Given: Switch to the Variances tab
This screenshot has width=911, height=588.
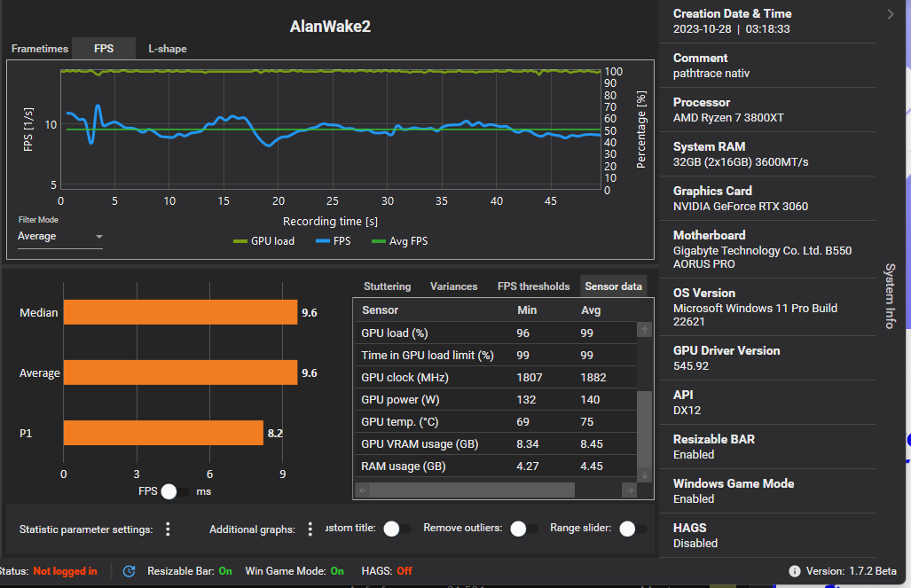Looking at the screenshot, I should coord(454,286).
